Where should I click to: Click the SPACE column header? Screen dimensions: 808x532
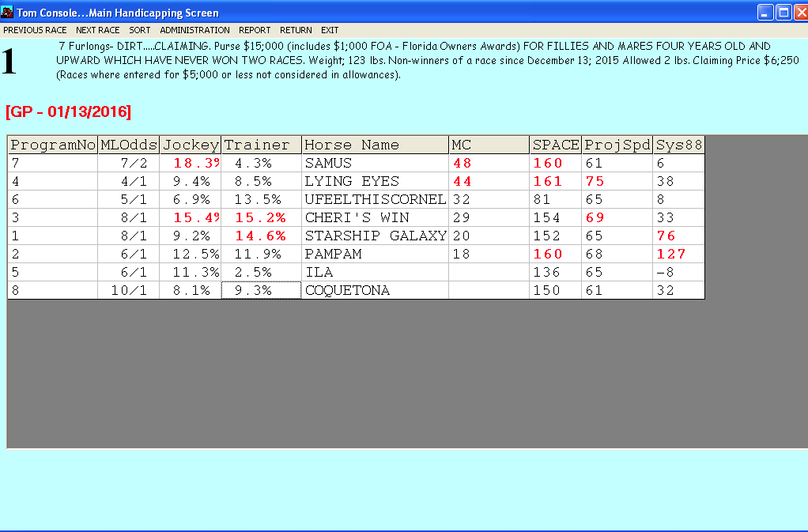tap(556, 145)
